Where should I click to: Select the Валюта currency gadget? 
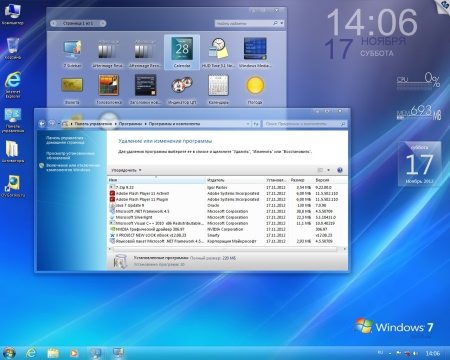[x=72, y=90]
